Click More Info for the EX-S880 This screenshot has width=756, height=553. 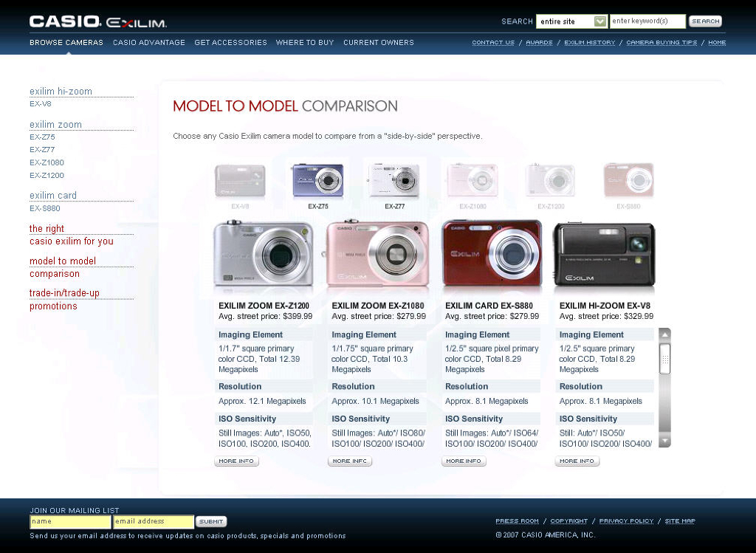[x=464, y=461]
